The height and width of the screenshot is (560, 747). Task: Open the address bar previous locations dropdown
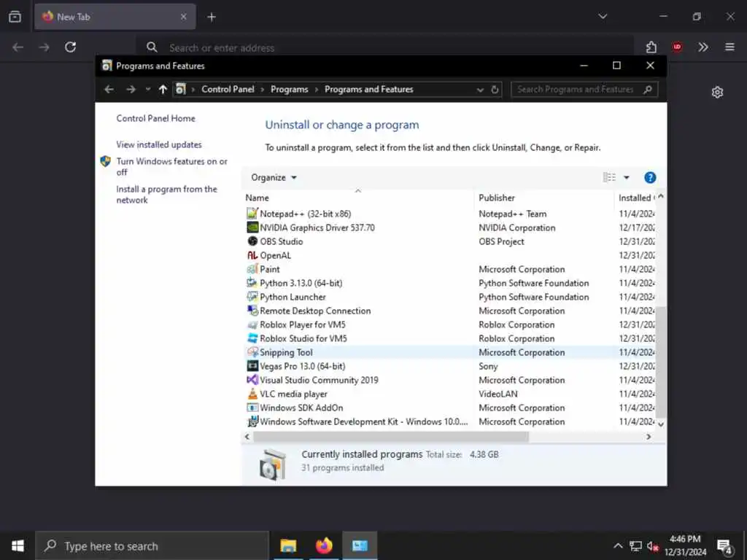coord(480,90)
